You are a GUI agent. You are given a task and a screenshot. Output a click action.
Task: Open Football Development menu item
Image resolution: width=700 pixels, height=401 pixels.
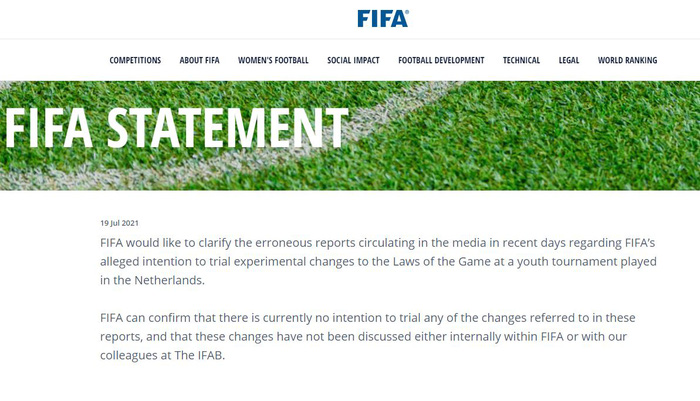(x=441, y=60)
